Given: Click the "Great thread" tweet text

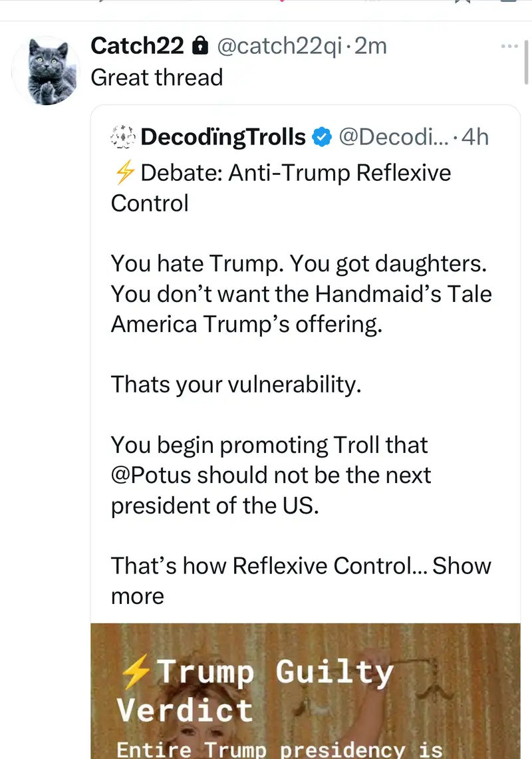Looking at the screenshot, I should (x=156, y=78).
